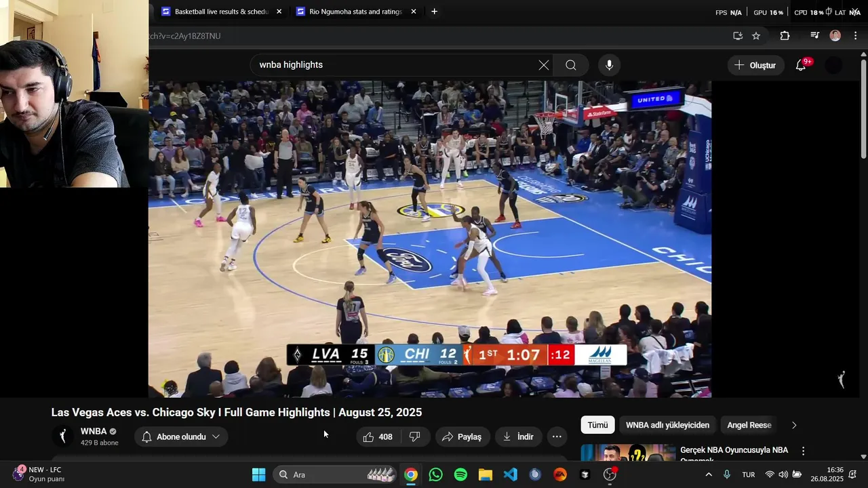Viewport: 868px width, 488px height.
Task: Open the Chrome profile avatar
Action: (835, 36)
